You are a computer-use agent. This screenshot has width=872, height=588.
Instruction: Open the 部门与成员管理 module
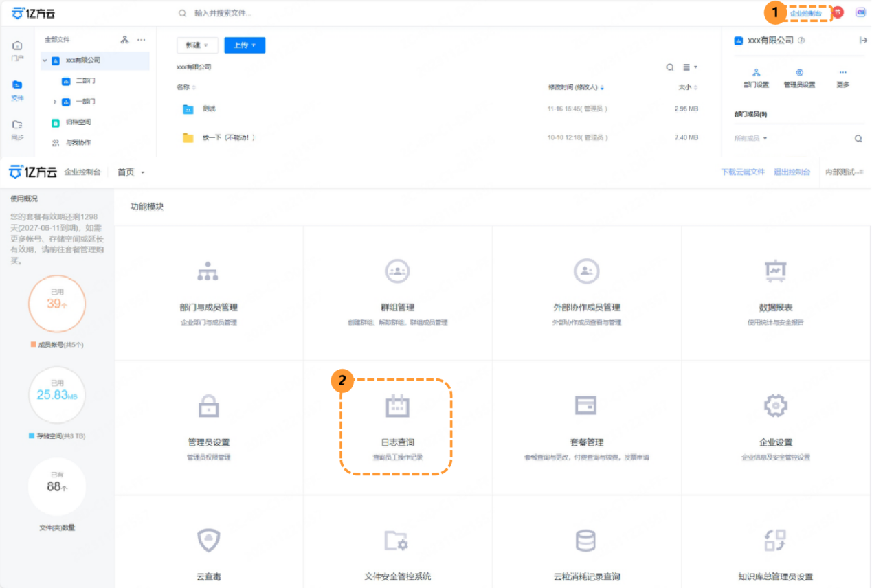pos(208,293)
